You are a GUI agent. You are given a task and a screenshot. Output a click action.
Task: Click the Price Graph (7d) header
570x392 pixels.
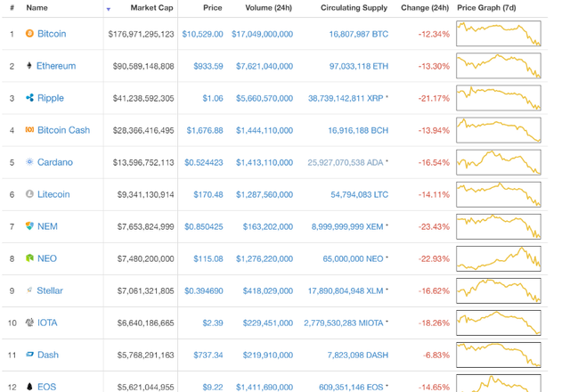(x=486, y=8)
